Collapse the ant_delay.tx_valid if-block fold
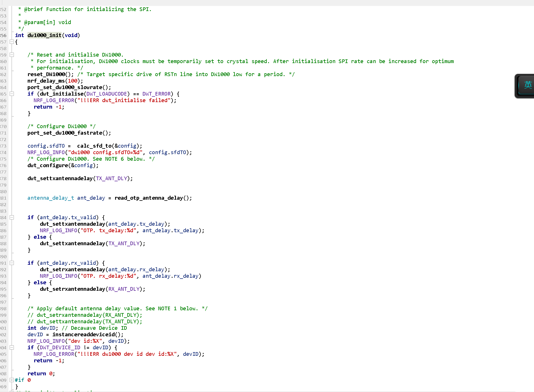Image resolution: width=534 pixels, height=392 pixels. coord(12,217)
